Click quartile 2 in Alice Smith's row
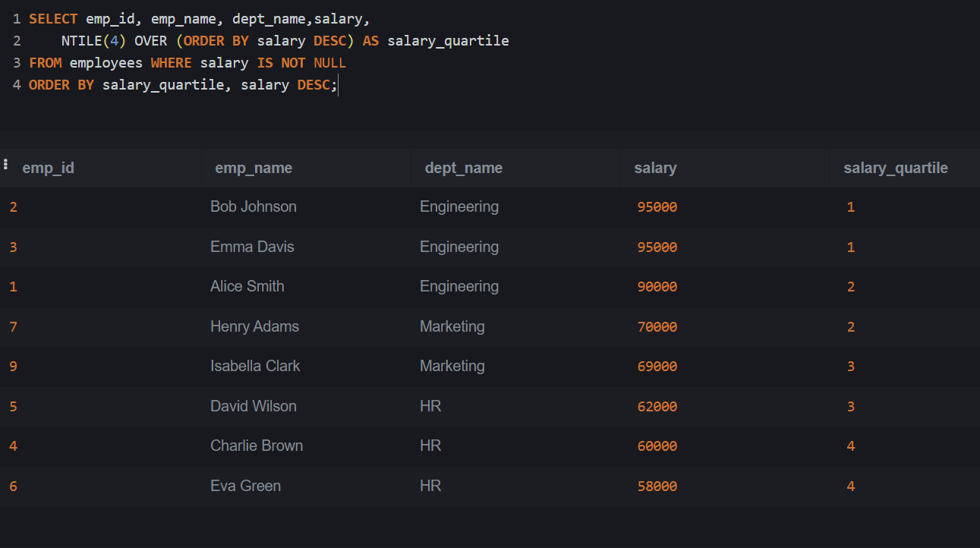 (x=851, y=287)
